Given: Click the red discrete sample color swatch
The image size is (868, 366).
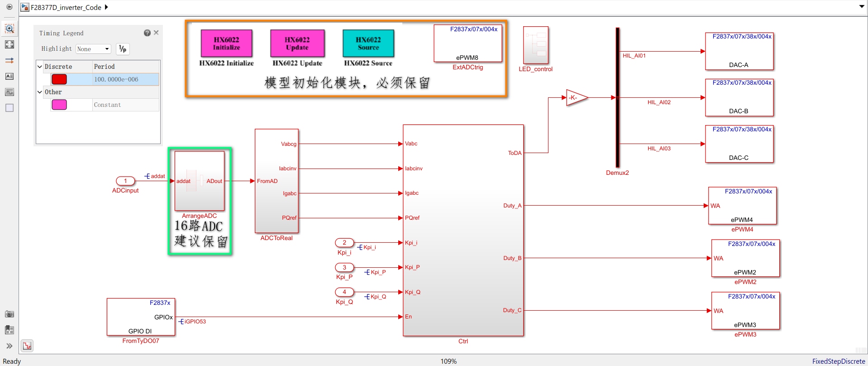Looking at the screenshot, I should coord(59,79).
